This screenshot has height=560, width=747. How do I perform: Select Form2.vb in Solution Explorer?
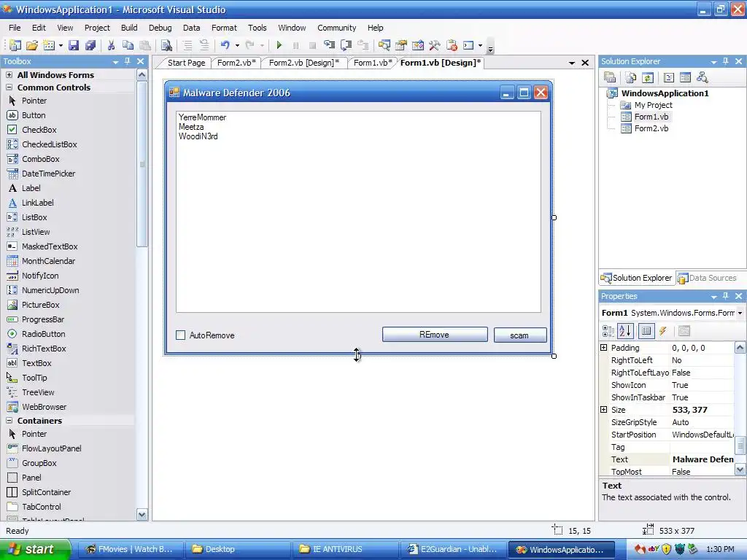(651, 128)
